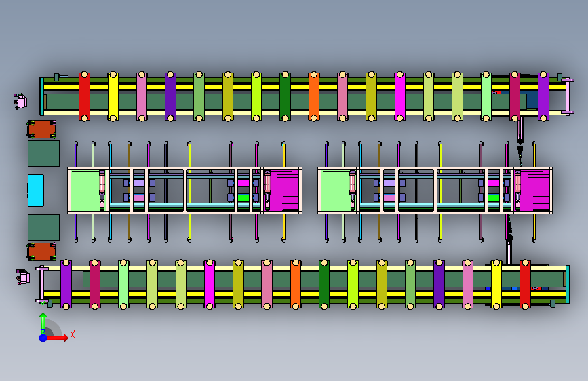Select the orange cross bar on the bottom conveyor
This screenshot has height=381, width=588.
296,285
